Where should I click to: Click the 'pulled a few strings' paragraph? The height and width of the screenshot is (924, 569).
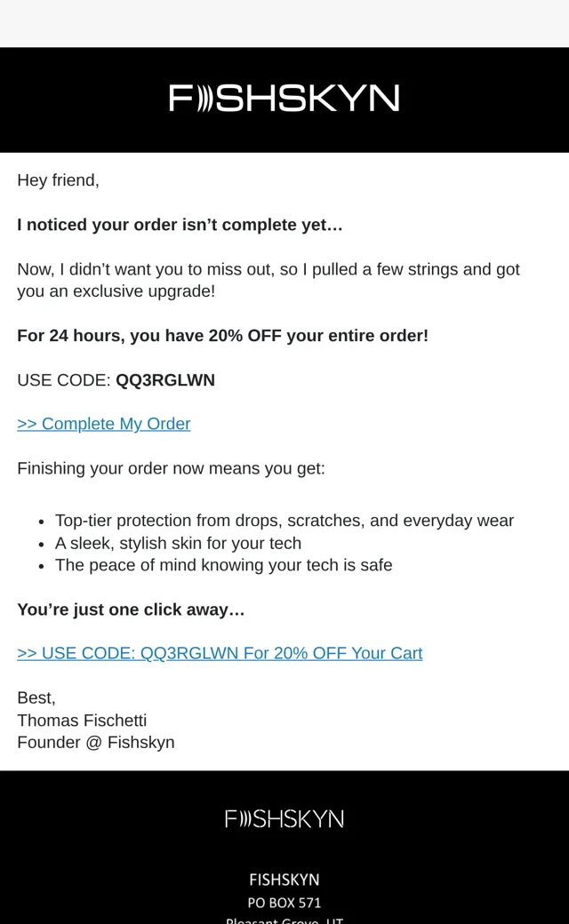click(x=268, y=280)
